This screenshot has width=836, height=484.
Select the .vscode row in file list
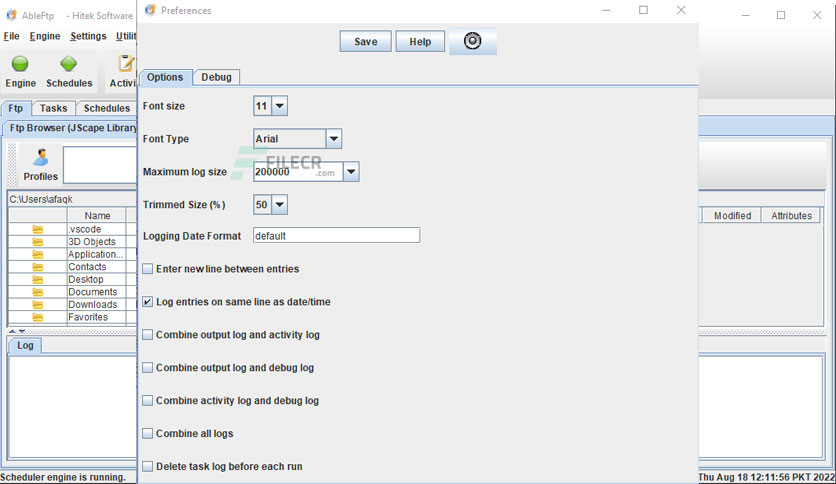coord(72,229)
